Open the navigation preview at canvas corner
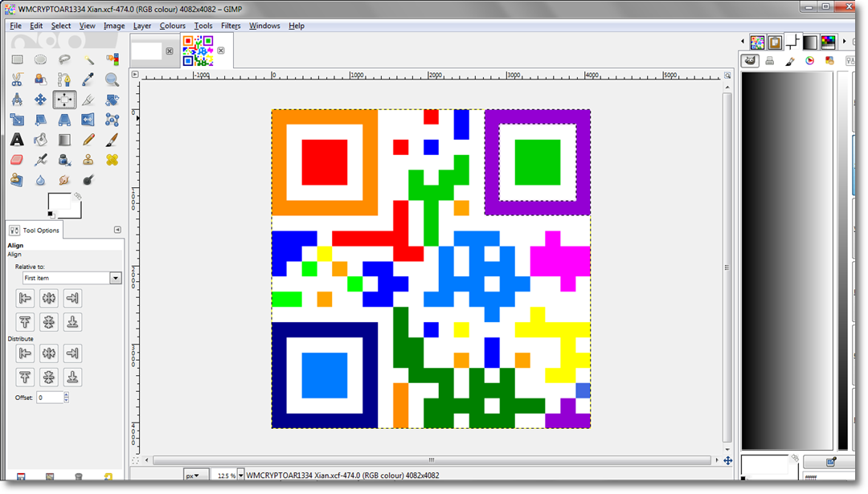868x494 pixels. coord(727,460)
